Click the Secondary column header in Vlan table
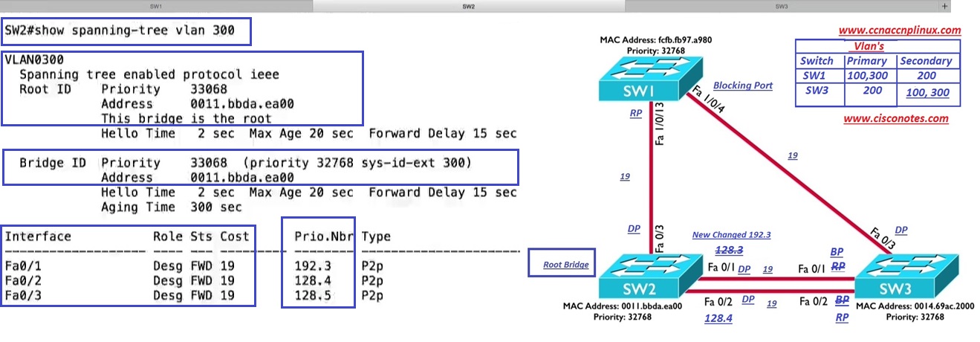Viewport: 980px width, 342px height. coord(926,61)
